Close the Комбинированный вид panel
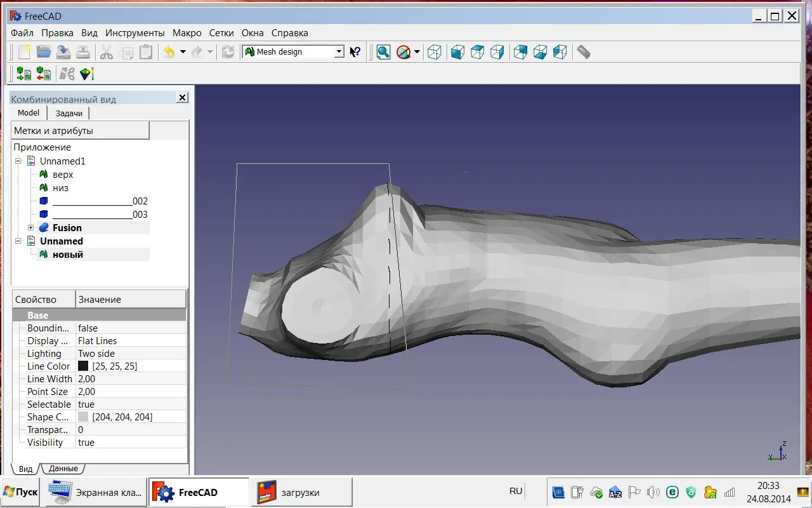 (182, 98)
